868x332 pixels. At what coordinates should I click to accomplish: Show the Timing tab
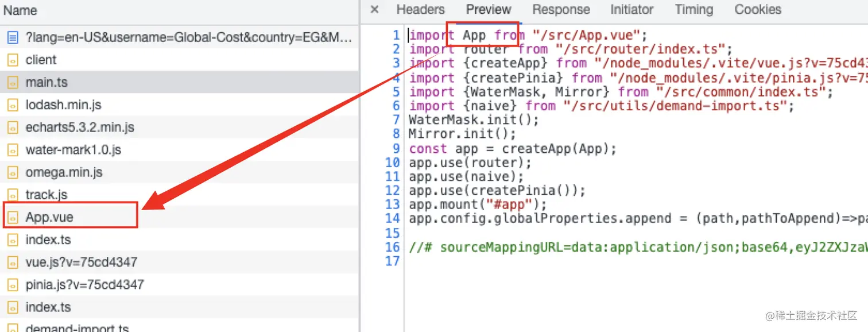click(693, 10)
